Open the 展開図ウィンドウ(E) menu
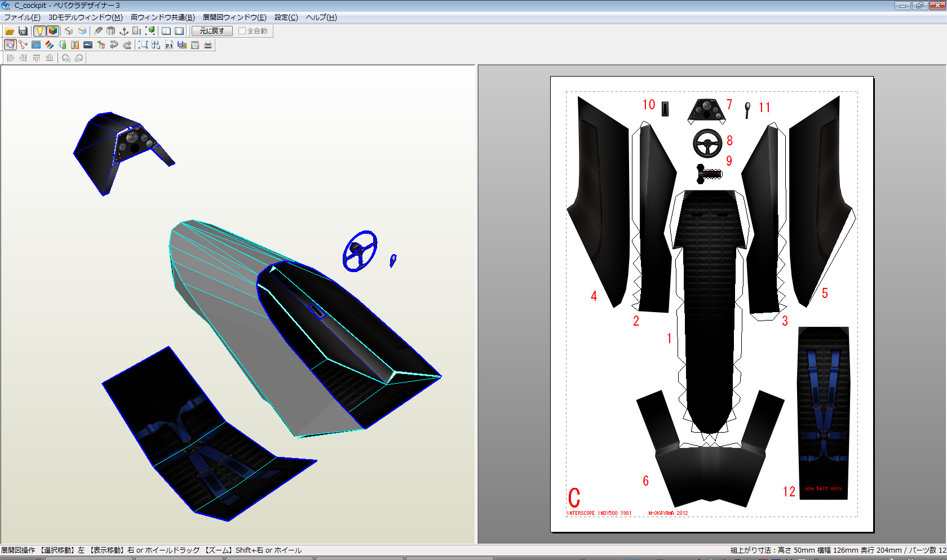 pyautogui.click(x=234, y=17)
